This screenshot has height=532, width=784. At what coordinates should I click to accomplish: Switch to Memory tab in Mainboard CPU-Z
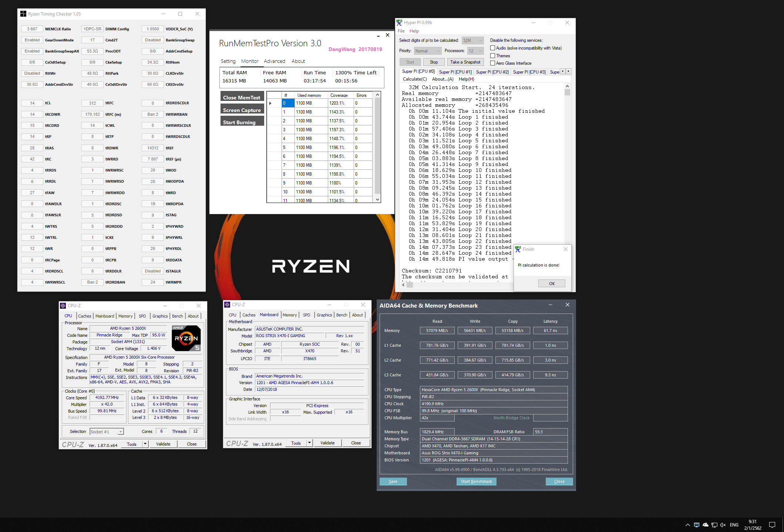[290, 315]
